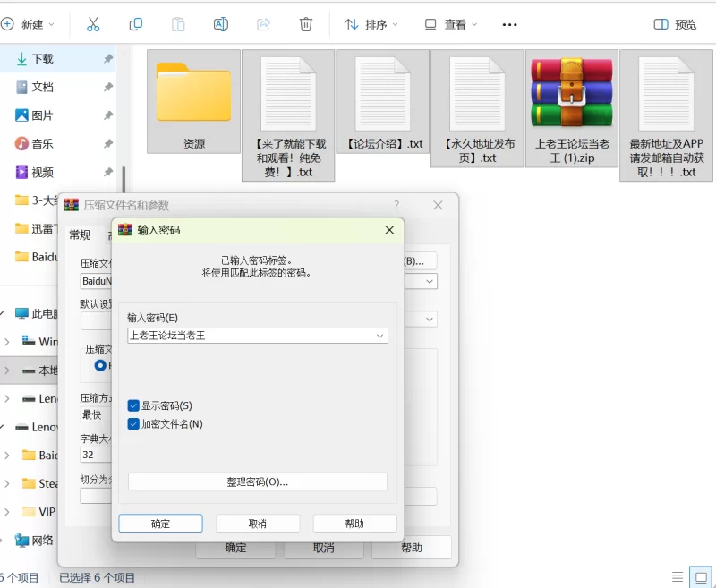Image resolution: width=716 pixels, height=588 pixels.
Task: Close the 压缩文件名和参数 window
Action: (x=438, y=206)
